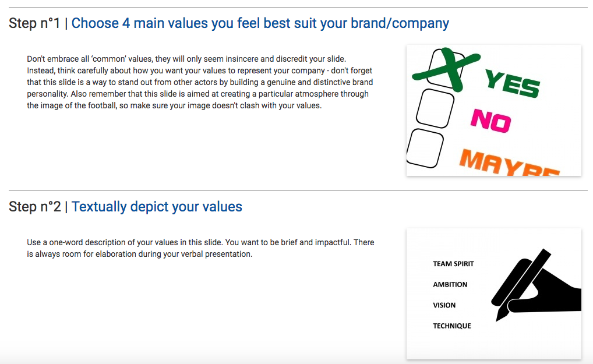Click the paragraph starting 'Don't embrace all'
Viewport: 593px width, 364px height.
point(200,82)
